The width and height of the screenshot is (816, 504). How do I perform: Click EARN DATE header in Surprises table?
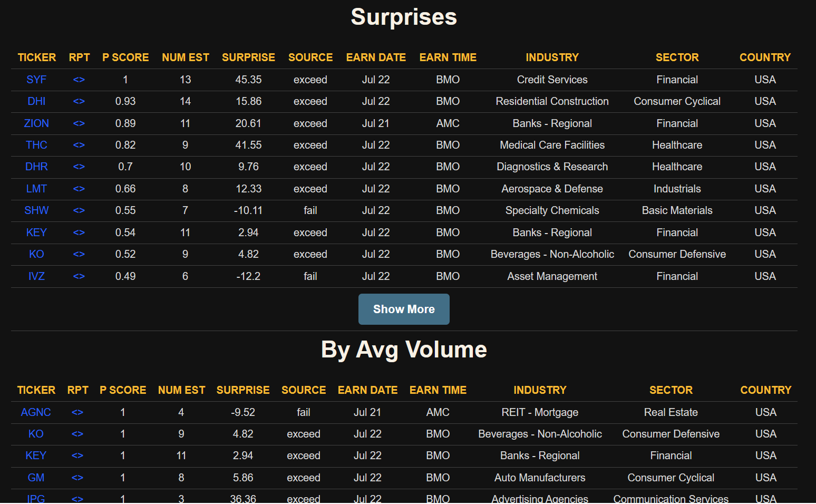coord(376,57)
